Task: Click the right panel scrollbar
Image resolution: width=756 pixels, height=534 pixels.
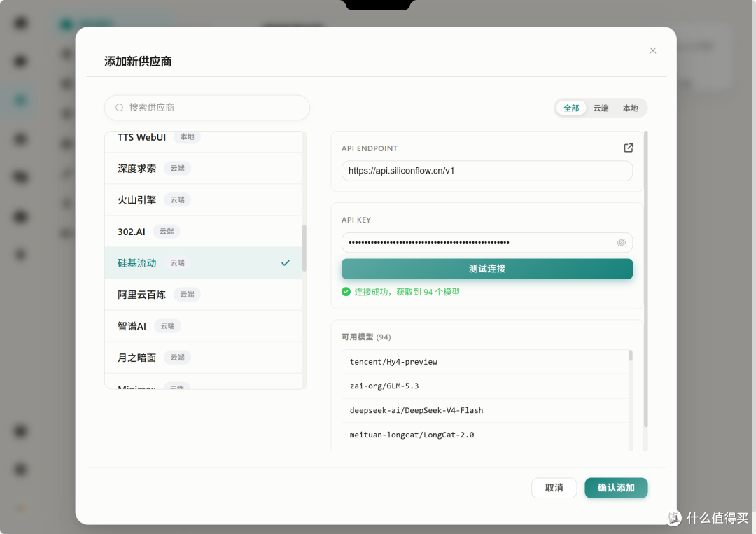Action: tap(645, 279)
